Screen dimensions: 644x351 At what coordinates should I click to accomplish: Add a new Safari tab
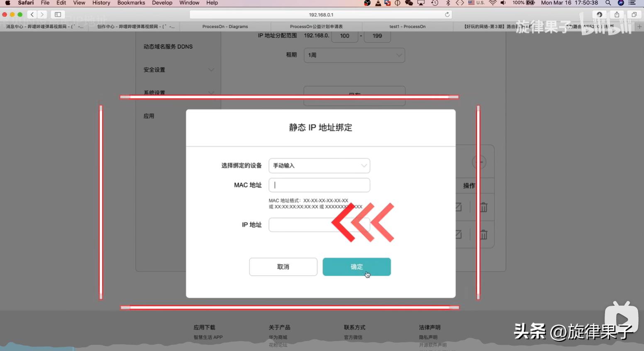639,27
